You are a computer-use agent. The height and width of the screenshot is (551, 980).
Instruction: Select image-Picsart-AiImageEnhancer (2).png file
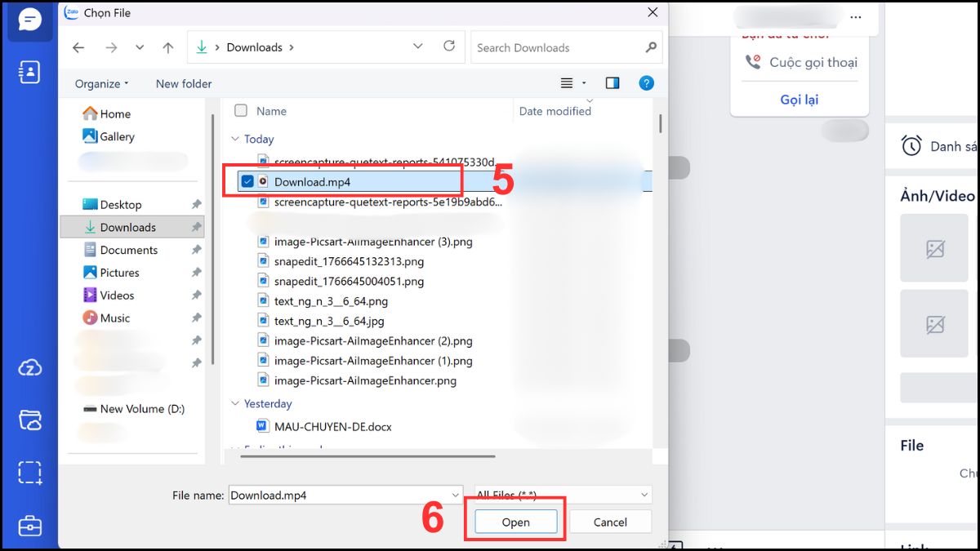pos(364,341)
